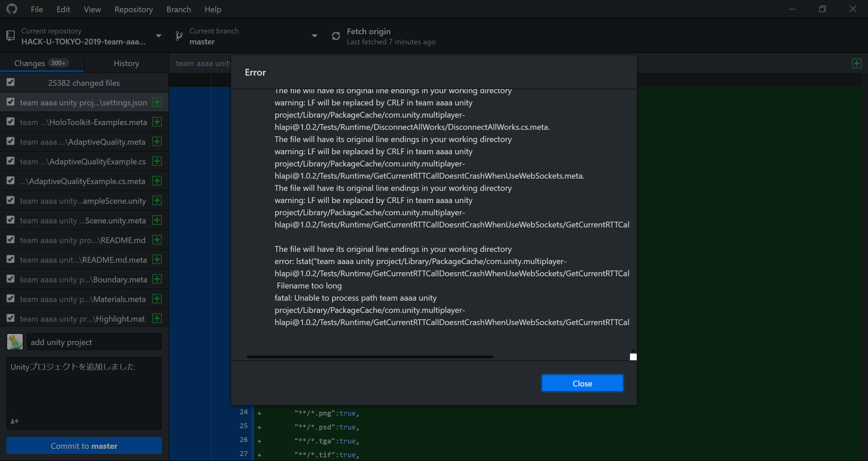Click the horizontal scrollbar in Error dialog
Screen dimensions: 868x461
click(x=370, y=357)
